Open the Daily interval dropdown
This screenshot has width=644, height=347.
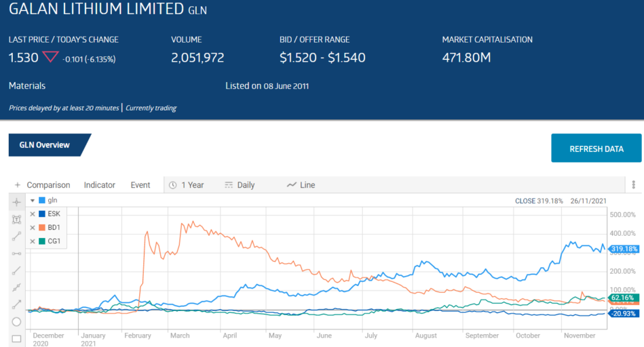point(246,185)
